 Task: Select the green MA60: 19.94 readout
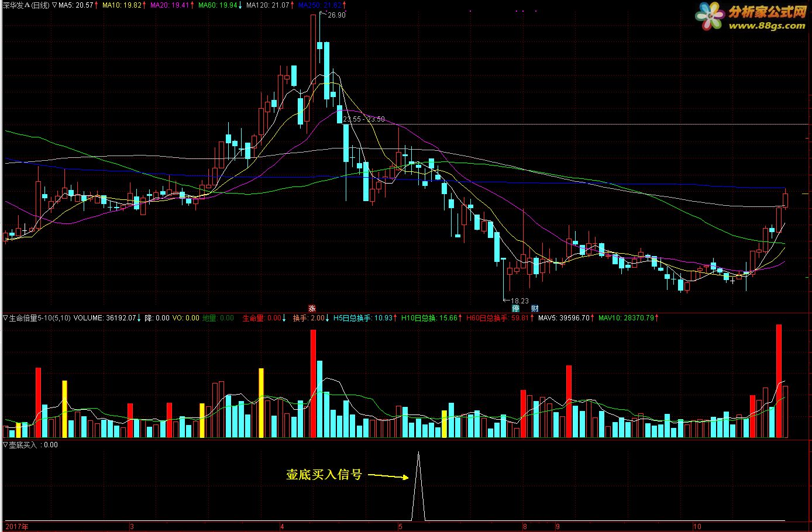click(218, 5)
